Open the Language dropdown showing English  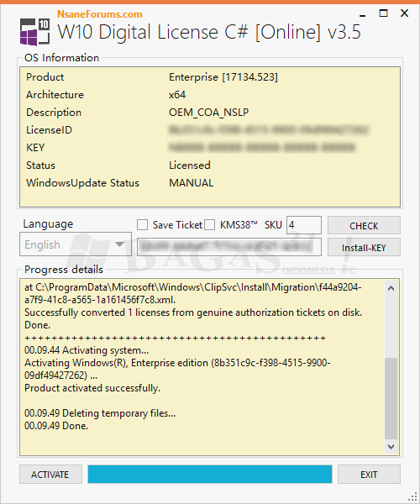point(76,244)
